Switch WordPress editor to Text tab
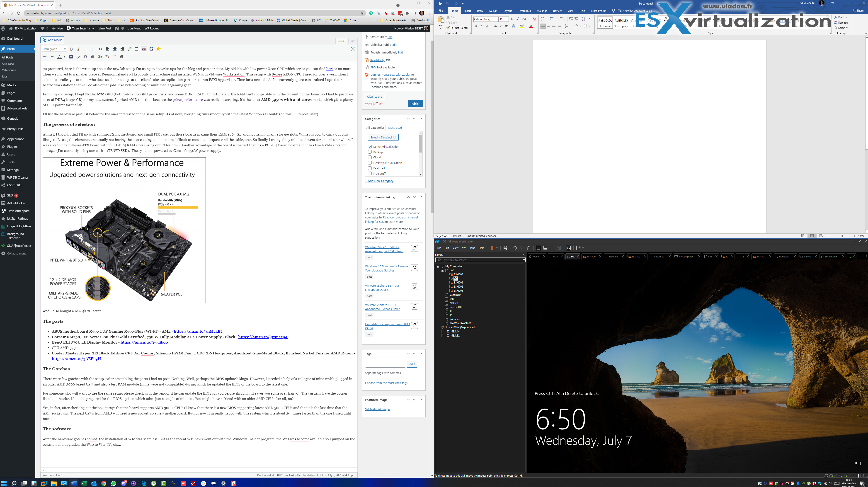The width and height of the screenshot is (868, 487). coord(353,41)
